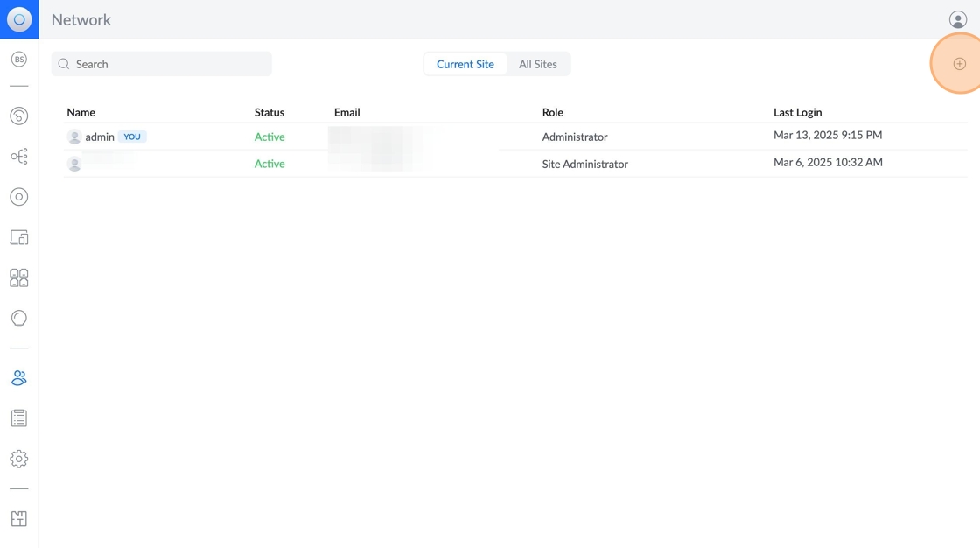Sort by the Last Login column header
This screenshot has height=548, width=980.
tap(797, 113)
